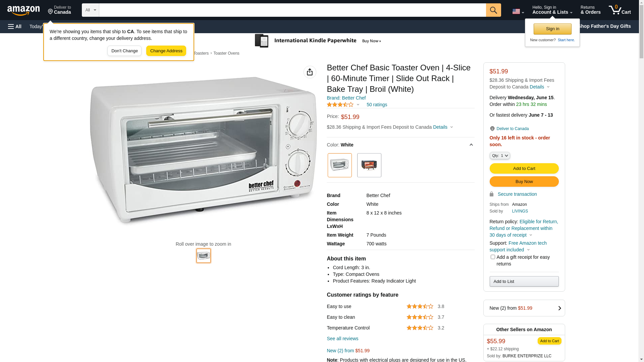
Task: Collapse the Color White expander
Action: tap(471, 145)
